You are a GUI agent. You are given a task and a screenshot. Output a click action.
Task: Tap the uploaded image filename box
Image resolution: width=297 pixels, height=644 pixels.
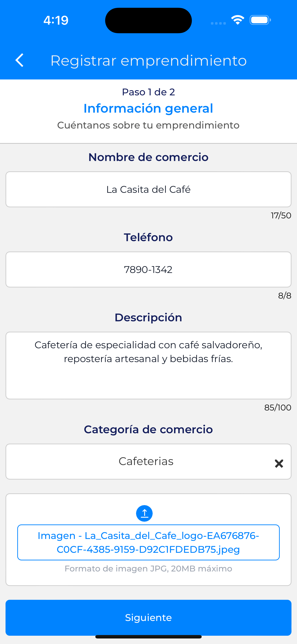click(x=148, y=542)
